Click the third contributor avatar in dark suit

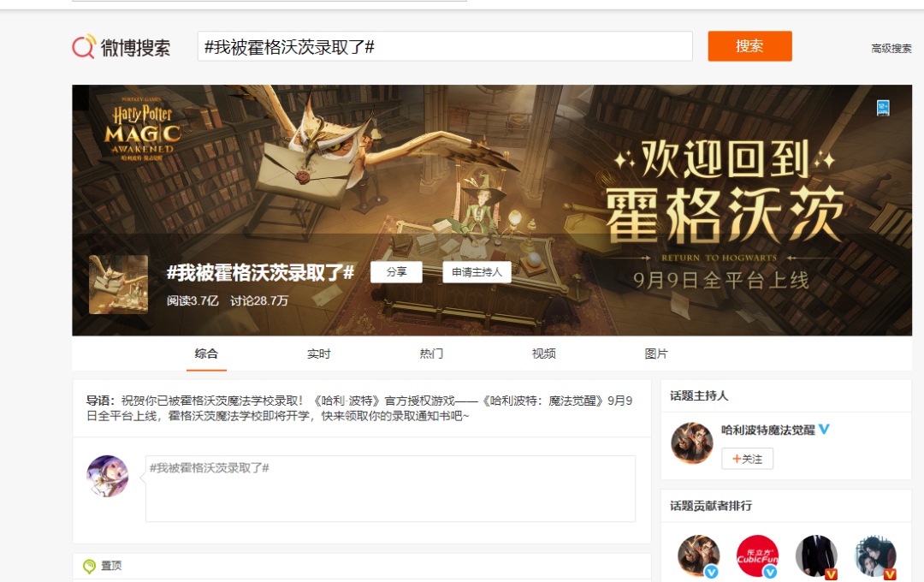coord(816,556)
